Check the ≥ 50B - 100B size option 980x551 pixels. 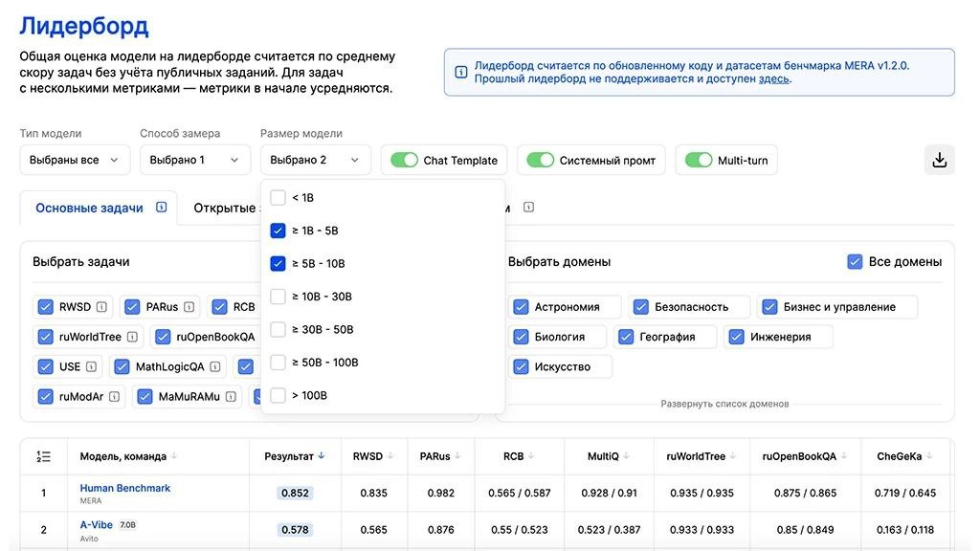pyautogui.click(x=278, y=363)
